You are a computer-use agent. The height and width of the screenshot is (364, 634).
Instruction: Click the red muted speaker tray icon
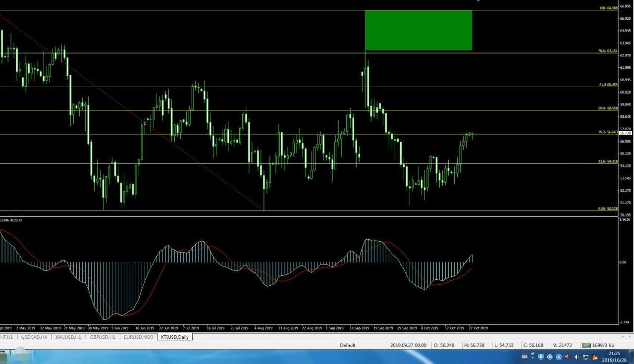coord(567,357)
